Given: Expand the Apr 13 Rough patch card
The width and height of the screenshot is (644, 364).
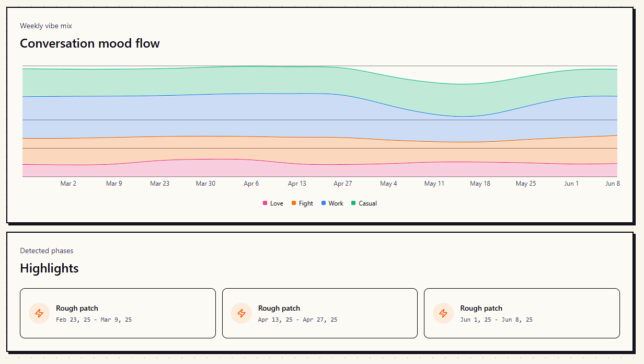Looking at the screenshot, I should tap(319, 313).
